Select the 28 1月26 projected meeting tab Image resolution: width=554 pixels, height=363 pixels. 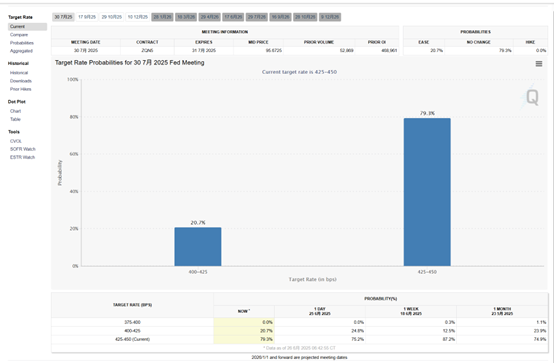[163, 17]
